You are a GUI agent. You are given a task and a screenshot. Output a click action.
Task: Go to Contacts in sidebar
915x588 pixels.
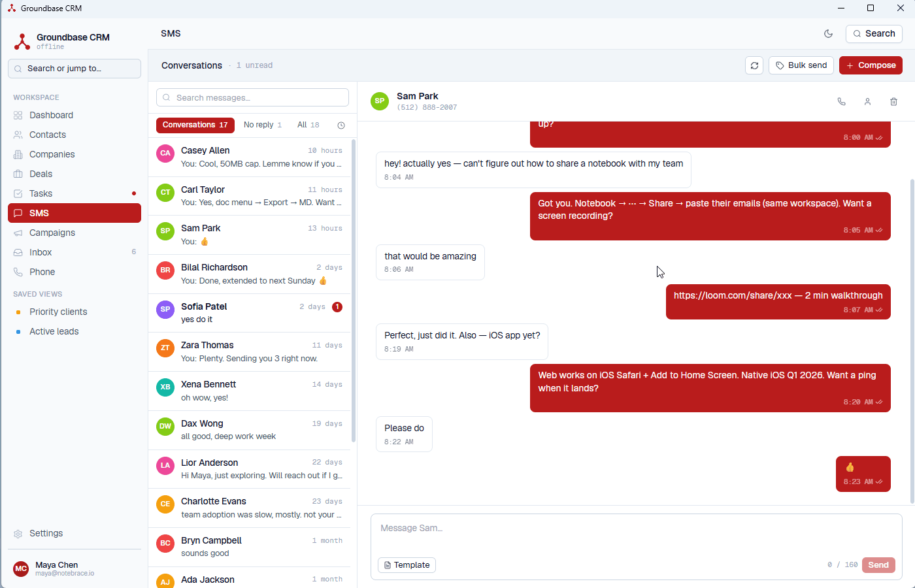click(x=75, y=135)
